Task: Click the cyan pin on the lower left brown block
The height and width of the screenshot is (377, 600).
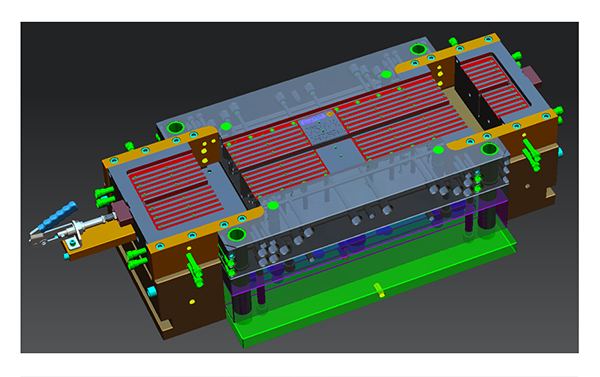Action: (x=152, y=291)
